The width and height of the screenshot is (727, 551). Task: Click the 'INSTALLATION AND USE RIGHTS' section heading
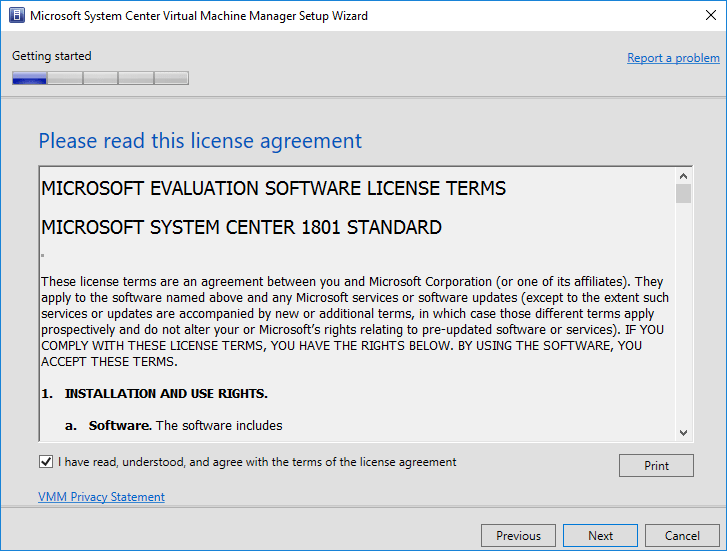pyautogui.click(x=166, y=393)
